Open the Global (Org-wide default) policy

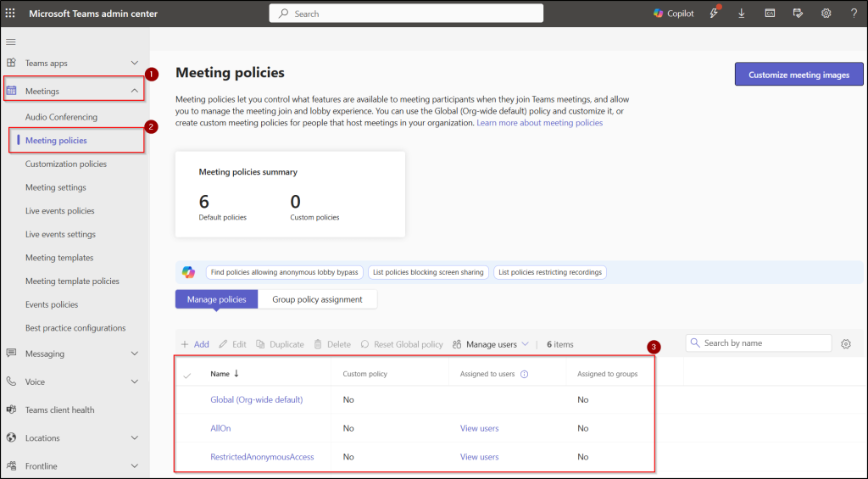pyautogui.click(x=256, y=400)
